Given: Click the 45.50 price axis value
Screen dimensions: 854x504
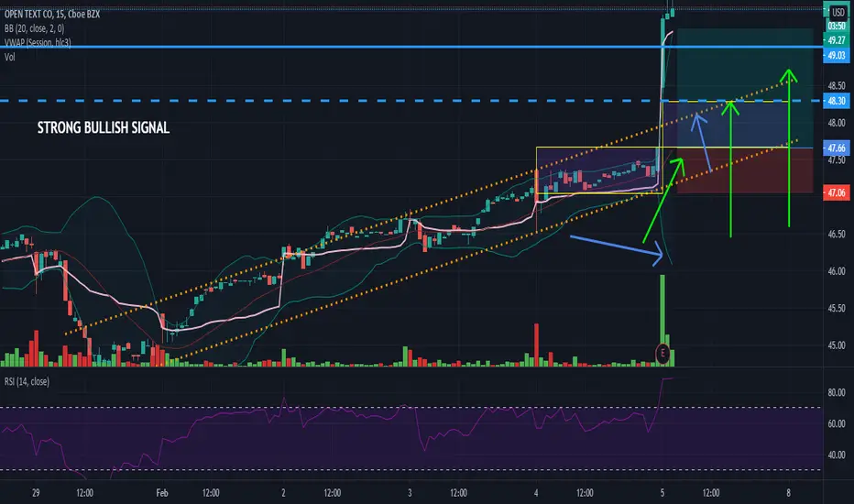Looking at the screenshot, I should click(837, 308).
